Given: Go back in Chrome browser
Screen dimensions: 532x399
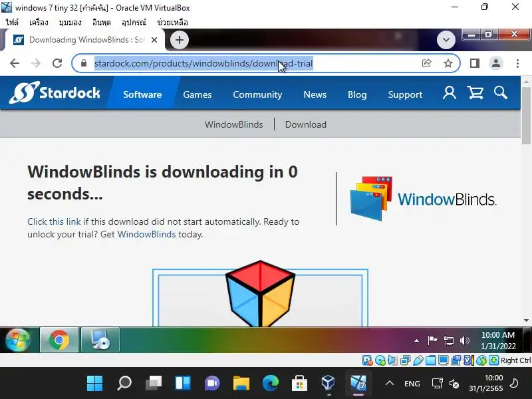Looking at the screenshot, I should 15,63.
